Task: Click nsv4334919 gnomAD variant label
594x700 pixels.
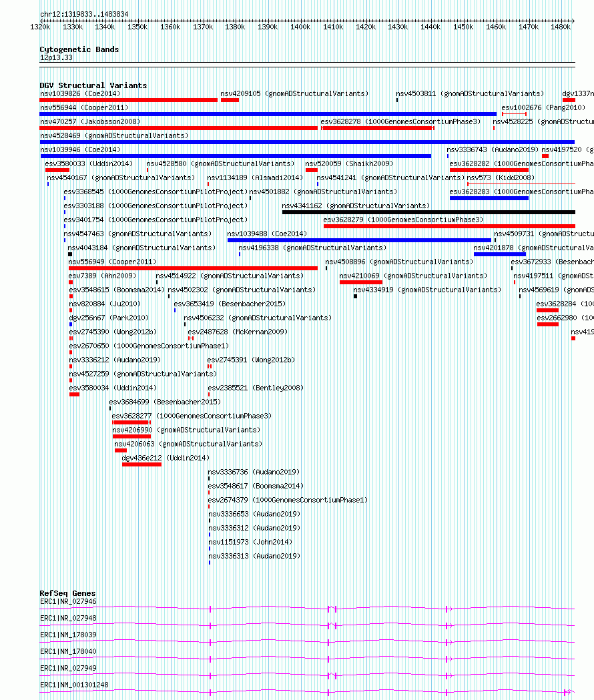Action: [427, 290]
